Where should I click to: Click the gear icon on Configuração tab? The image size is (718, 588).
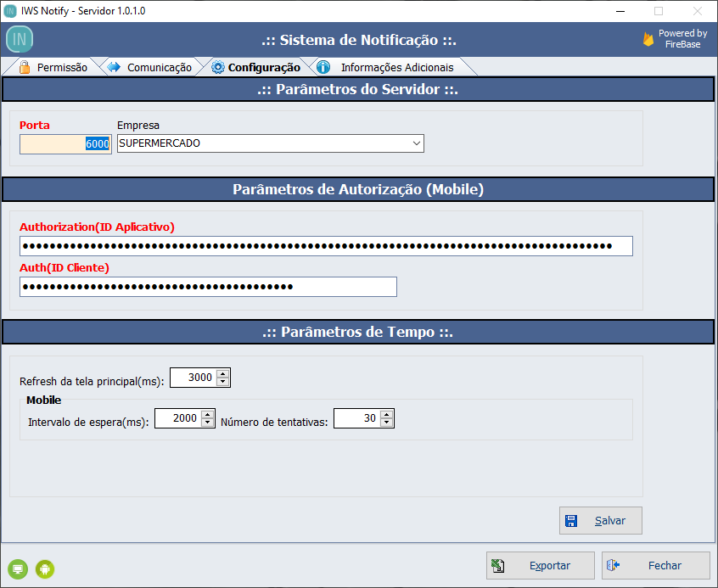point(218,68)
